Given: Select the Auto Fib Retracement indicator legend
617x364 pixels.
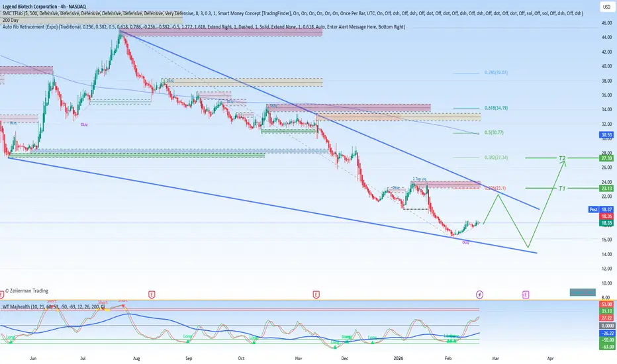Looking at the screenshot, I should click(204, 26).
